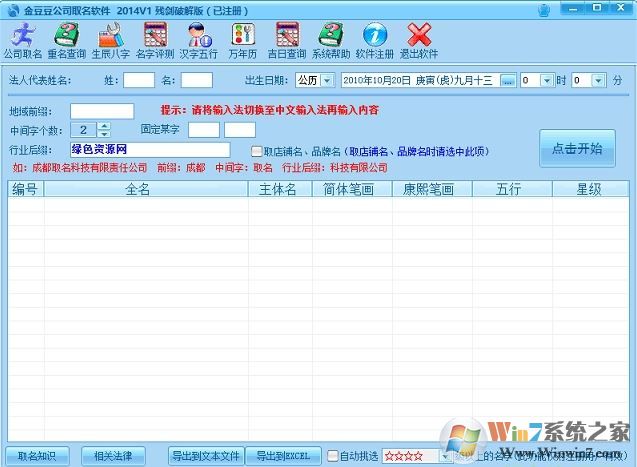637x467 pixels.
Task: Open the 万年历 calendar icon
Action: coord(243,41)
